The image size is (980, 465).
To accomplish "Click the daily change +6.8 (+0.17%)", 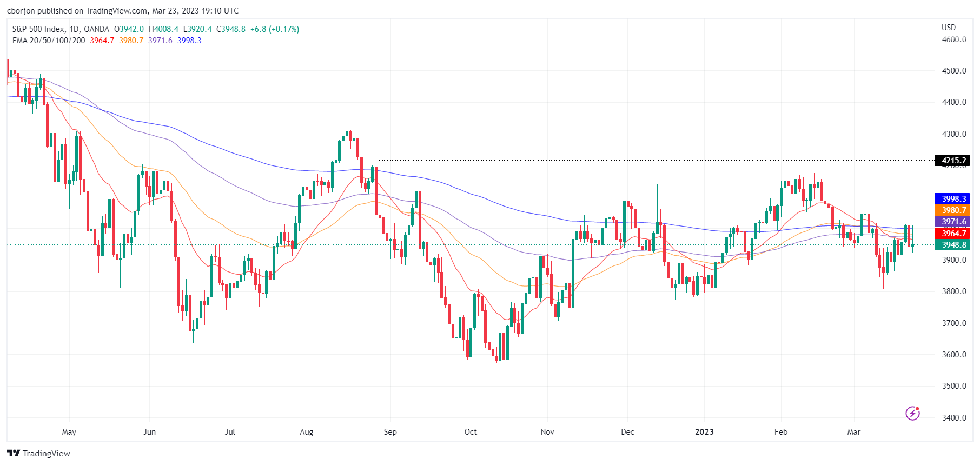I will click(x=275, y=29).
